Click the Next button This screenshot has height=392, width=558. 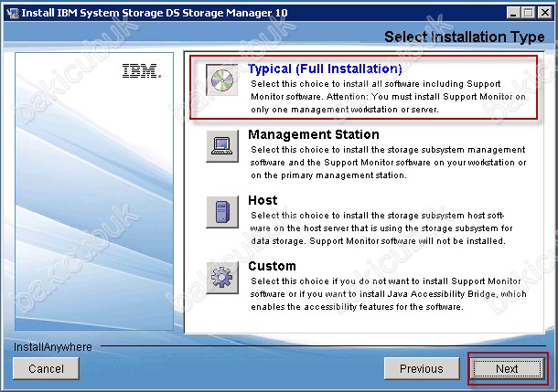tap(507, 369)
